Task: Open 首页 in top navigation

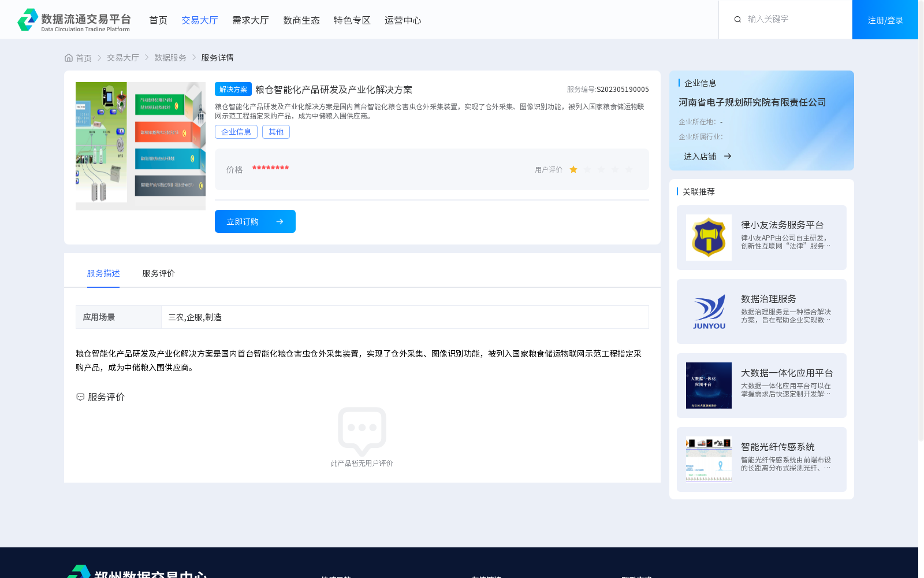Action: [x=158, y=20]
